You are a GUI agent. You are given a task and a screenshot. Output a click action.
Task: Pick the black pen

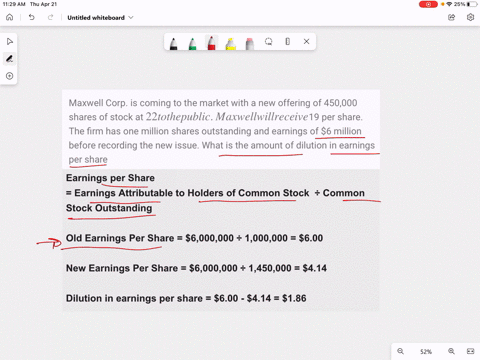pos(173,43)
